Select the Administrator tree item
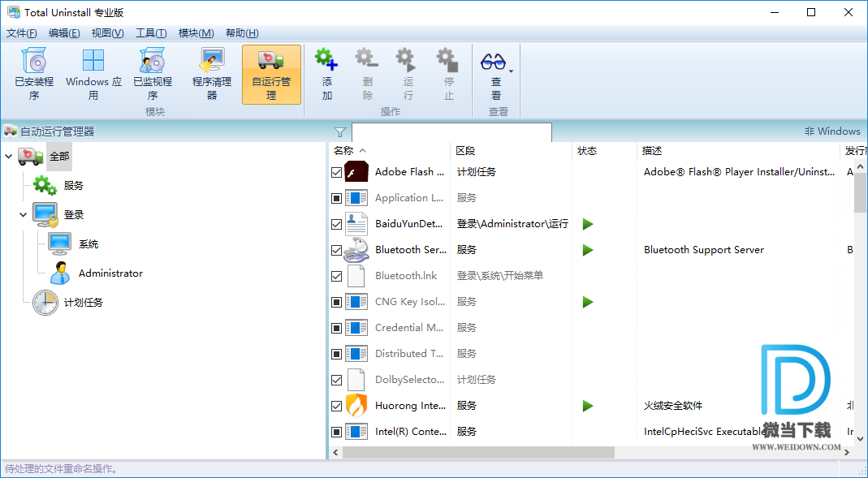The image size is (868, 478). [110, 273]
